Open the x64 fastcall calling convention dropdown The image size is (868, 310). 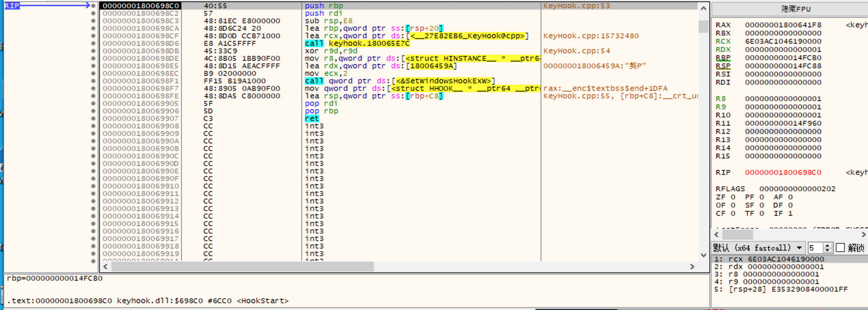pos(758,248)
